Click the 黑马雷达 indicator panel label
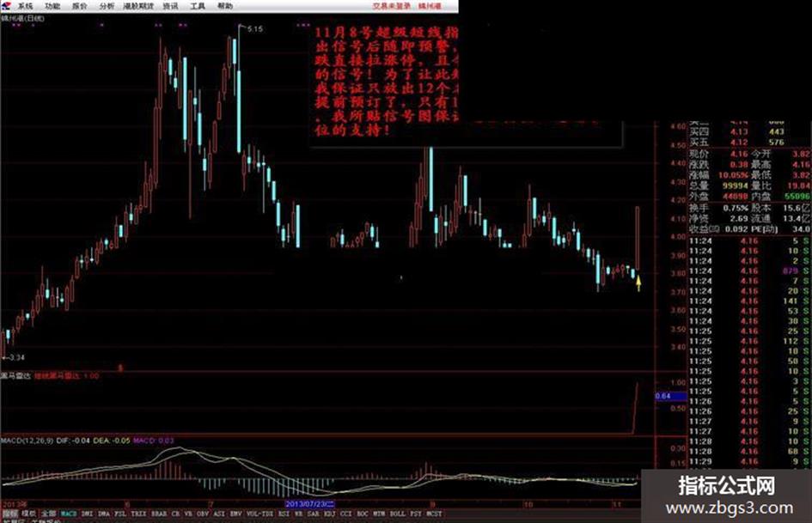 point(16,375)
